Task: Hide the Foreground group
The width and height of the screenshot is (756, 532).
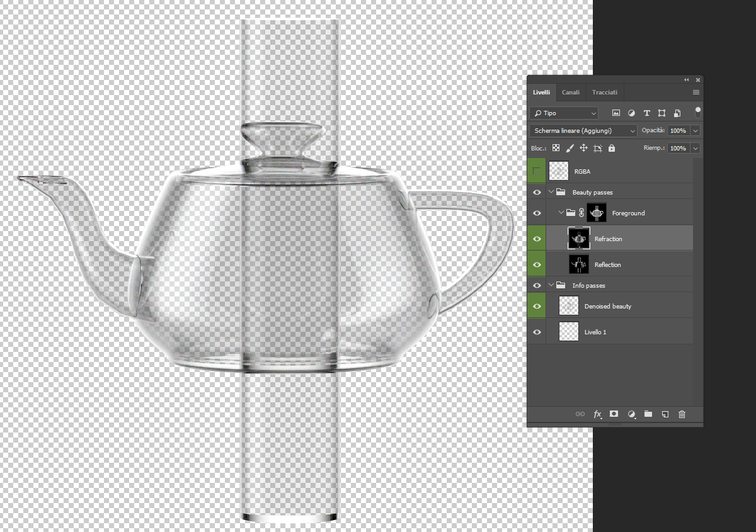Action: (537, 213)
